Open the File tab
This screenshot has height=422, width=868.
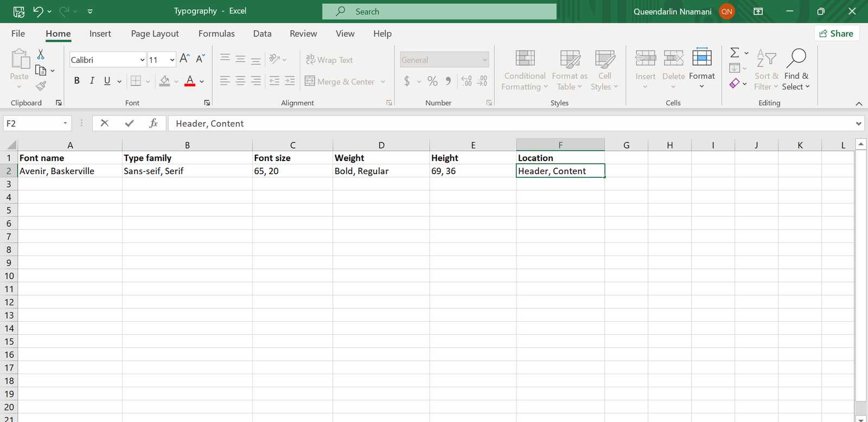18,34
